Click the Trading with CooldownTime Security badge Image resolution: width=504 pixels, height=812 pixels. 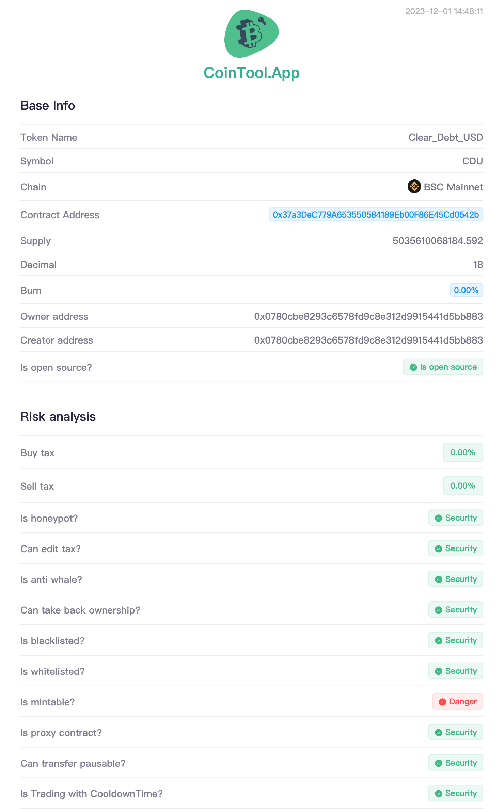(456, 793)
